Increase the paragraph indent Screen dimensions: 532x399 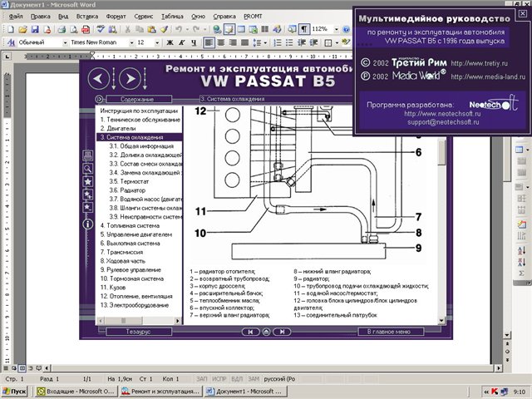(x=313, y=42)
